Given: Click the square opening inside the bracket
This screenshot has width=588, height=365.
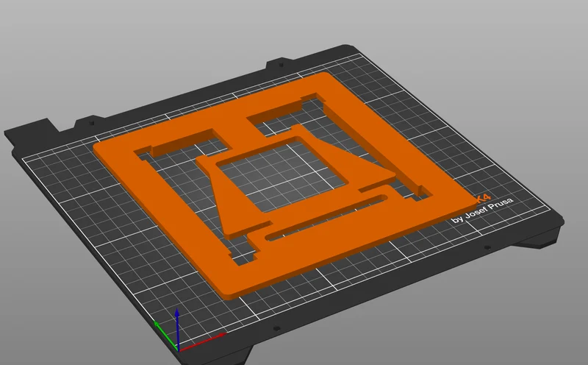Looking at the screenshot, I should [282, 174].
